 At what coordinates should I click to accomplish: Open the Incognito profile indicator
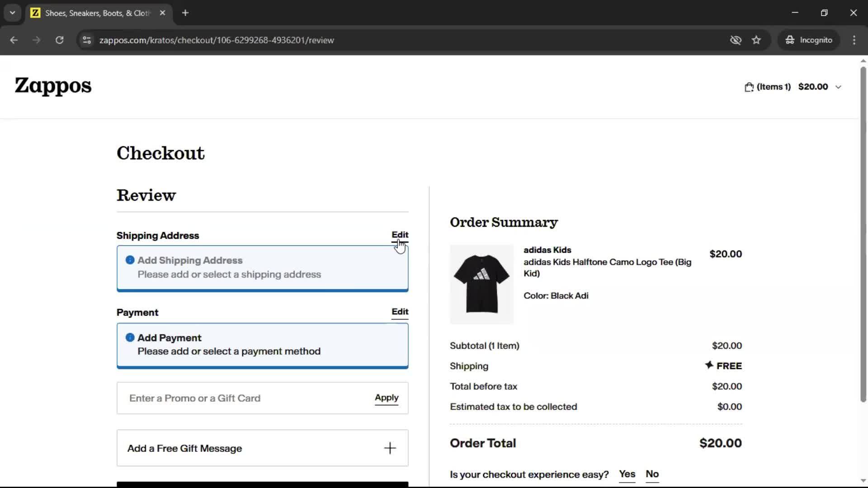[x=809, y=40]
